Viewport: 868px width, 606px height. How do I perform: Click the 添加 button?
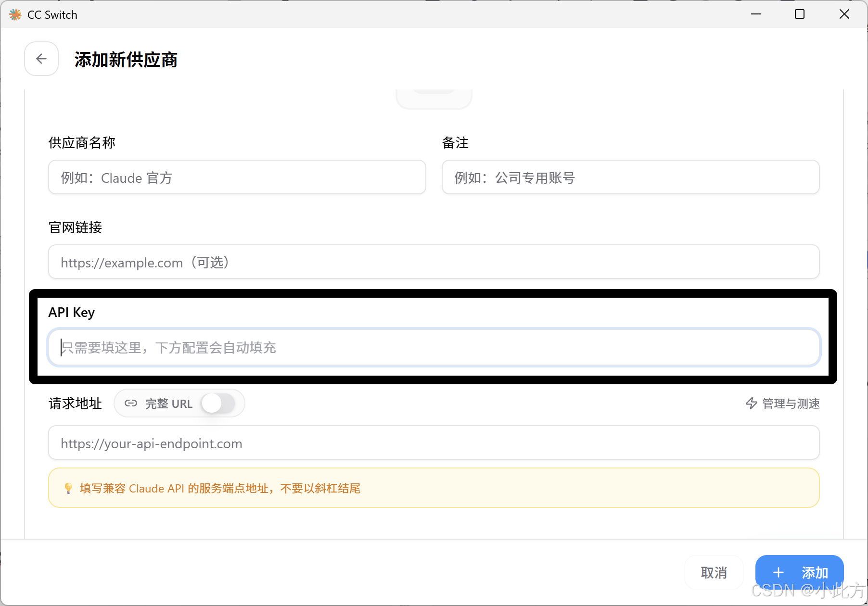pos(800,572)
